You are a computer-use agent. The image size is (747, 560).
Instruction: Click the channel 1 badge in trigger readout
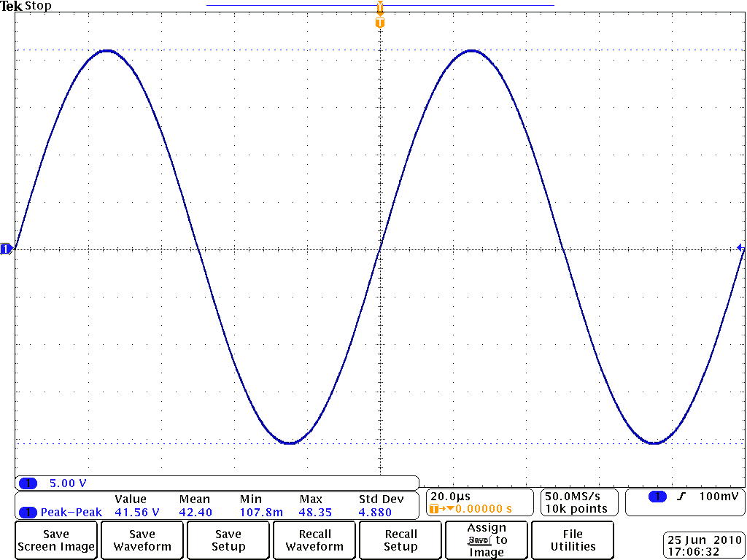(x=657, y=497)
